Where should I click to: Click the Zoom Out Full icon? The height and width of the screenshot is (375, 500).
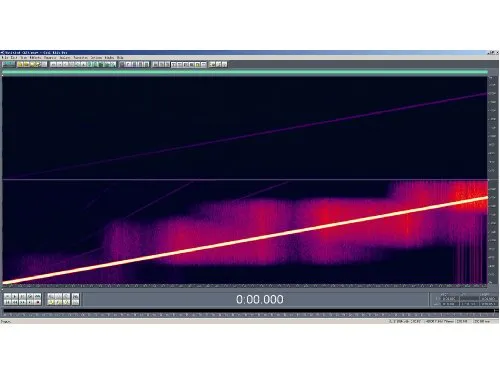pyautogui.click(x=66, y=296)
